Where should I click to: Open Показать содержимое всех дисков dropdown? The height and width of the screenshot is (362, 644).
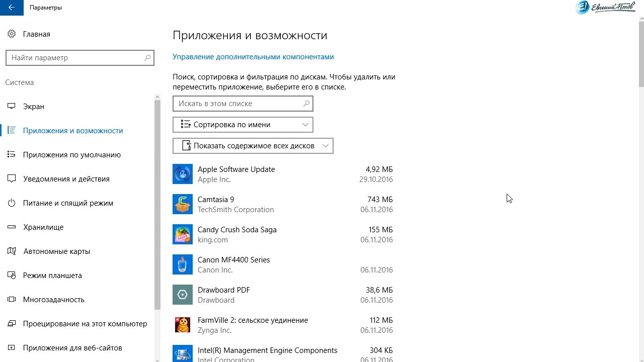click(253, 146)
